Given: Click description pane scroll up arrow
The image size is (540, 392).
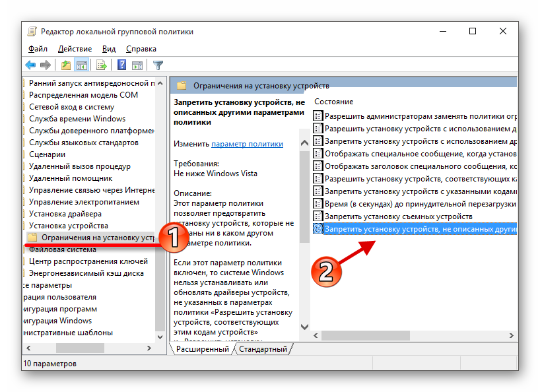Looking at the screenshot, I should click(x=304, y=143).
